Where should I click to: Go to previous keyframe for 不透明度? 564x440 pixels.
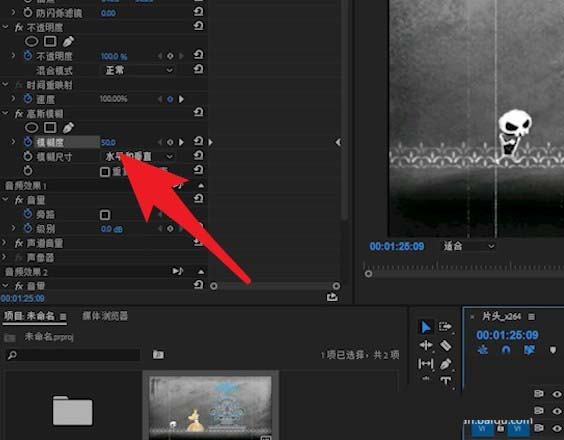pos(160,56)
